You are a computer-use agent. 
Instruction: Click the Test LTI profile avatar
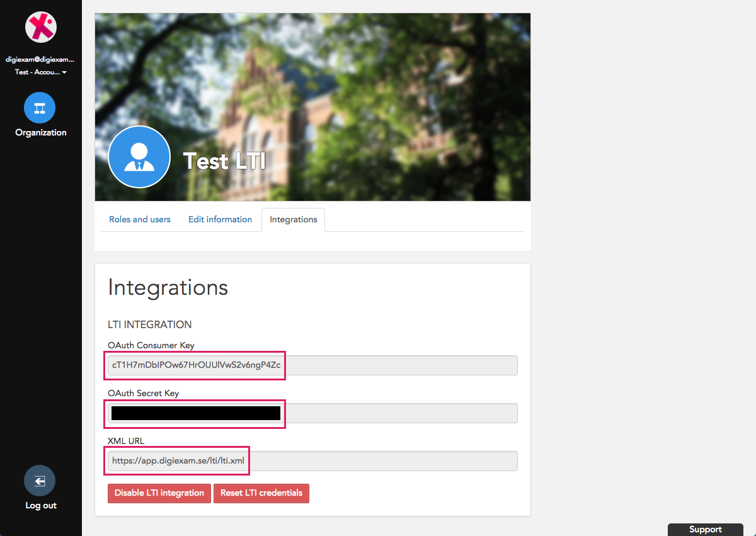pos(139,157)
